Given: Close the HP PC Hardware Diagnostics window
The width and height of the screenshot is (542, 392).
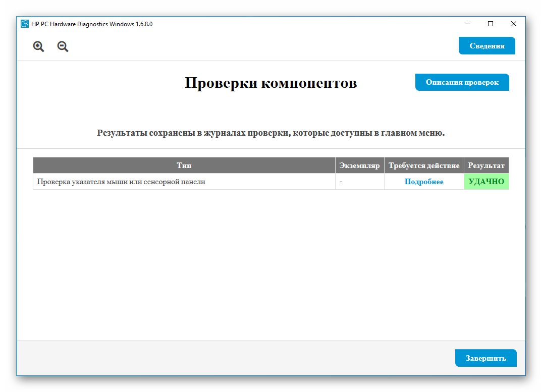Looking at the screenshot, I should (513, 24).
